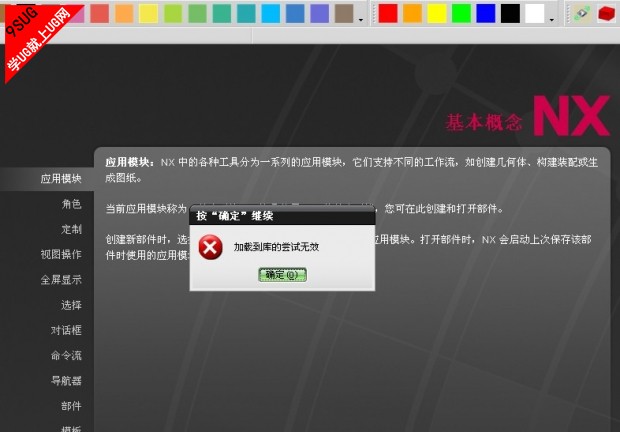Click the red solid cube icon

pos(607,13)
